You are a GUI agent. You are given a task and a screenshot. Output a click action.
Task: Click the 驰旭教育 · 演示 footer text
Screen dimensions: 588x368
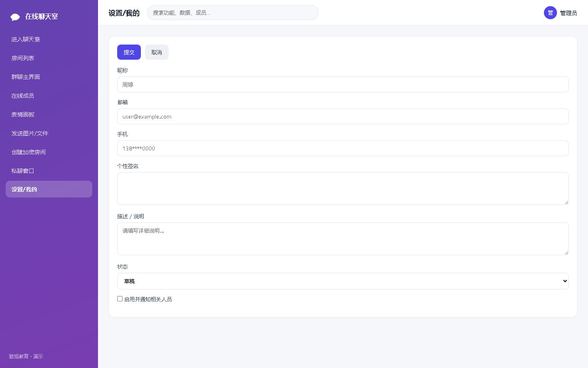coord(26,357)
